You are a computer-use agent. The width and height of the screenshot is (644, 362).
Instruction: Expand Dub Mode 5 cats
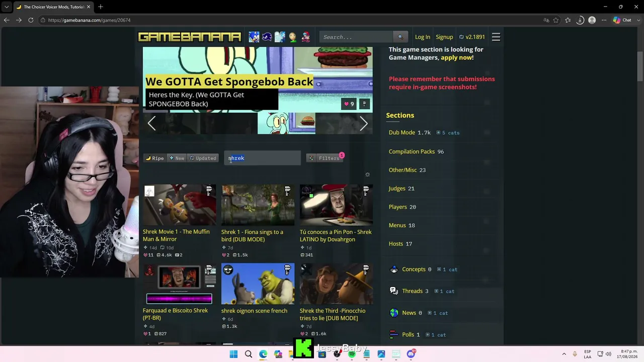[x=448, y=133]
